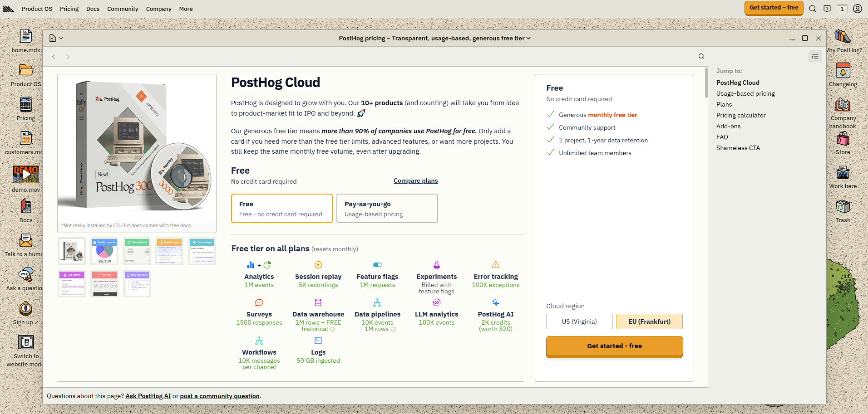The width and height of the screenshot is (868, 414).
Task: Select the EU (Frankfurt) cloud region
Action: click(x=649, y=321)
